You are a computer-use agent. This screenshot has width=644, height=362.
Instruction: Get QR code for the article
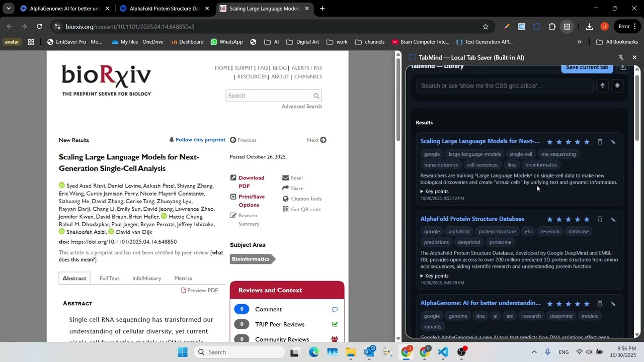coord(301,209)
